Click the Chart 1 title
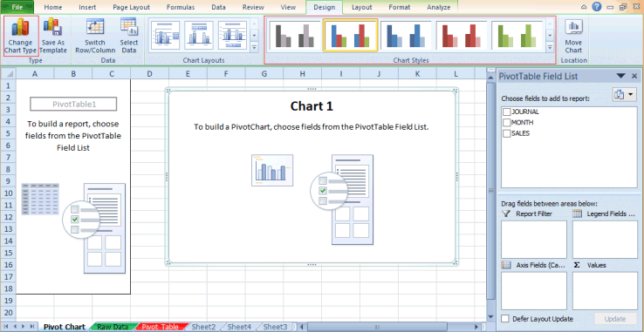This screenshot has height=332, width=644. pos(312,106)
